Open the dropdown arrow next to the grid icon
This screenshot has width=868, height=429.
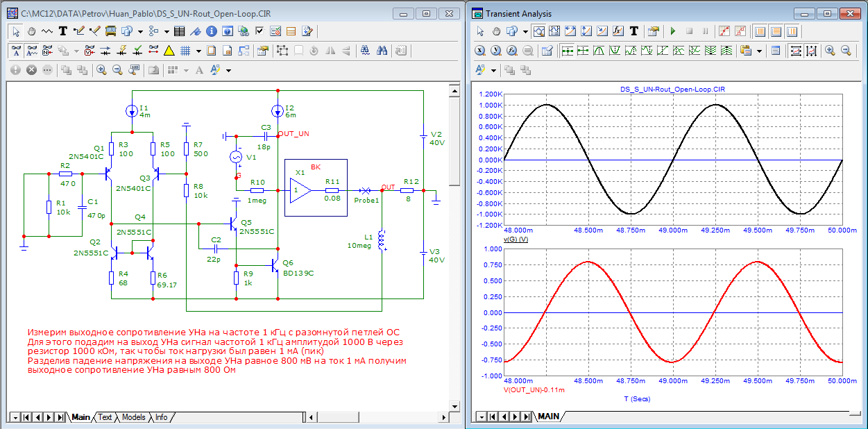click(198, 50)
